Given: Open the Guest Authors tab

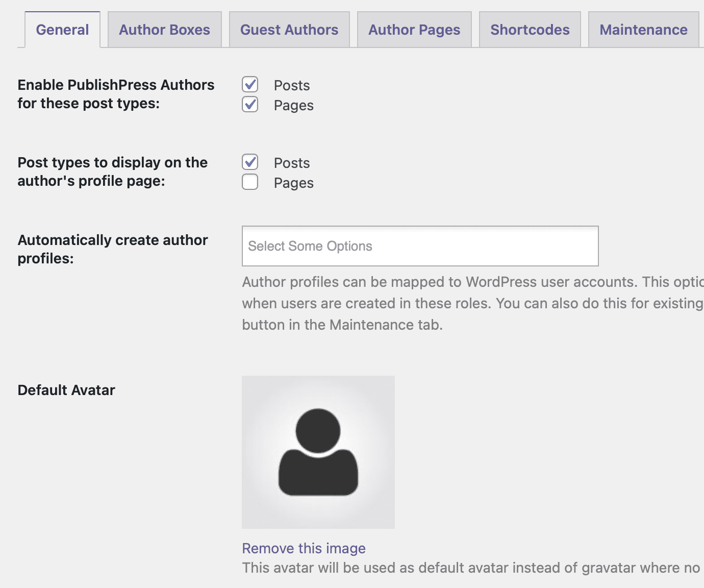Looking at the screenshot, I should [x=289, y=30].
